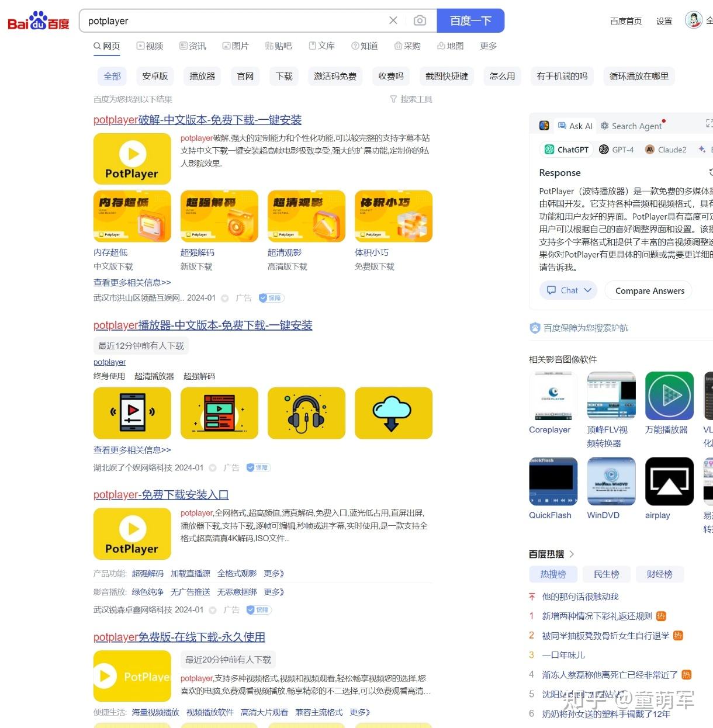Click PotPlayer logo in first result
The width and height of the screenshot is (713, 728).
tap(132, 159)
